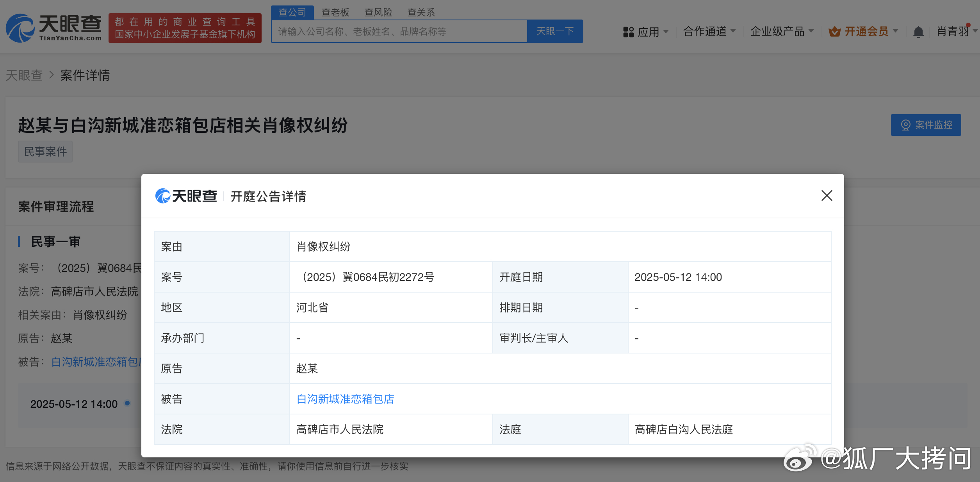The image size is (980, 482).
Task: Open 白沟新城淮恋箱包 defendant link in background page
Action: (x=96, y=362)
